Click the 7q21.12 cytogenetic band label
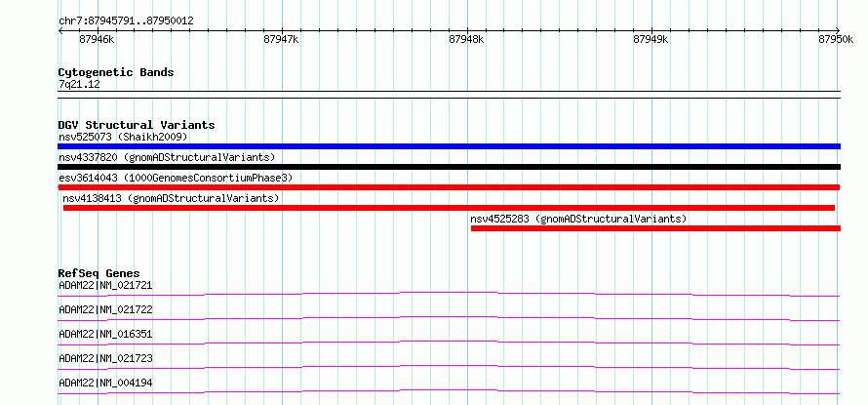The width and height of the screenshot is (868, 405). click(x=79, y=84)
